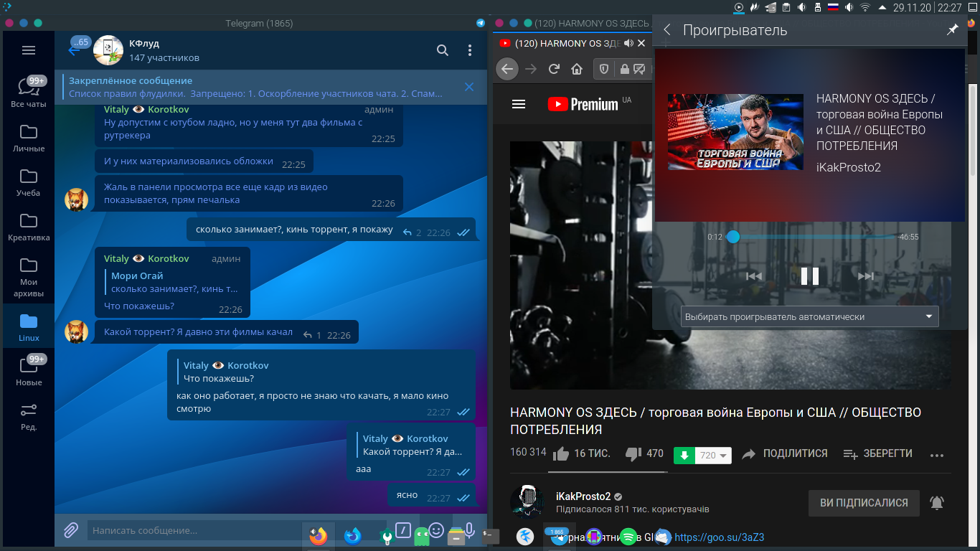Open the 'Мои архивы' chat folder

tap(28, 276)
